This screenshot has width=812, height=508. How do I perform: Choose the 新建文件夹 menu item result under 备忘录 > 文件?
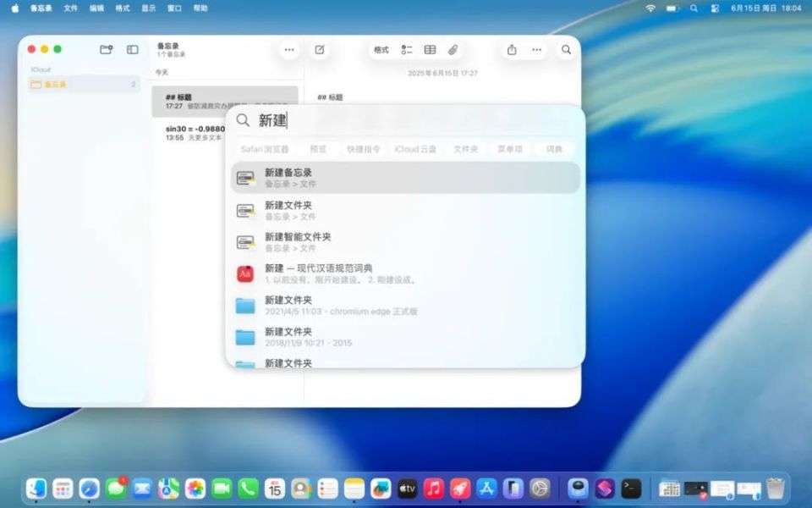pos(405,211)
